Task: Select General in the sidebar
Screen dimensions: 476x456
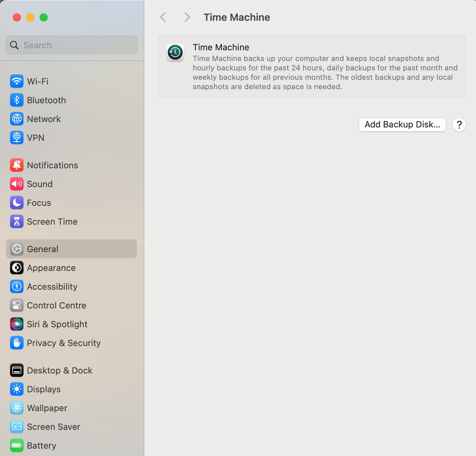Action: click(x=42, y=249)
